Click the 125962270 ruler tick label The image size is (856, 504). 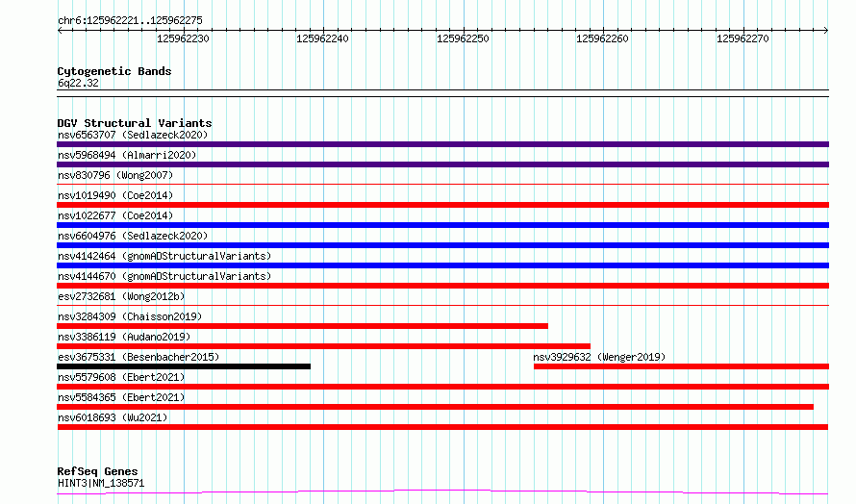[x=743, y=38]
